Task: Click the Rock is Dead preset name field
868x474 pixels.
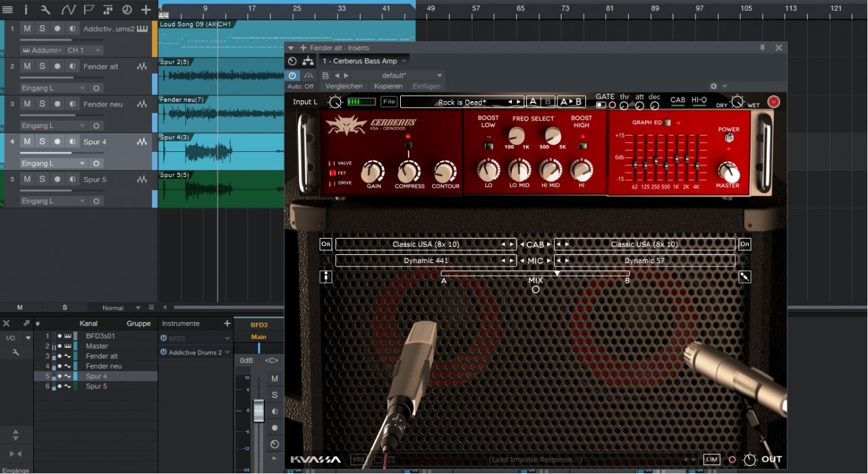Action: click(462, 102)
